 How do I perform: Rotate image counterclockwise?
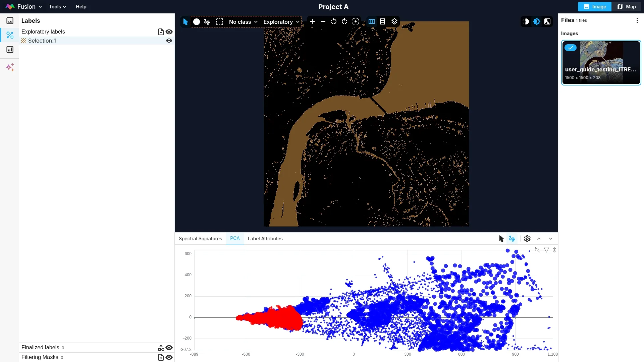[333, 22]
